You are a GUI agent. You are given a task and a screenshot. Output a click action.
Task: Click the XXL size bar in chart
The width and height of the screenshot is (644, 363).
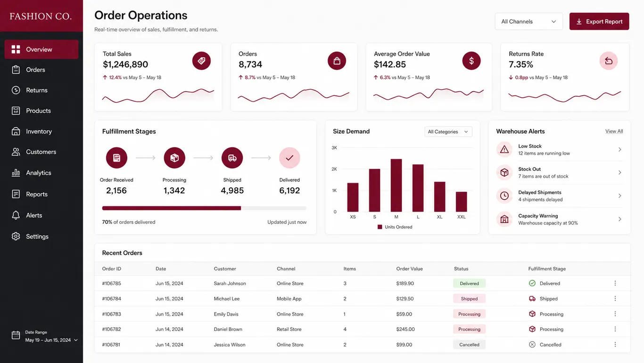[462, 202]
